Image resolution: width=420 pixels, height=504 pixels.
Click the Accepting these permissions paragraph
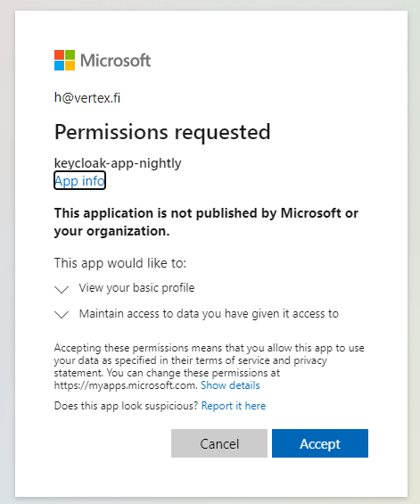click(210, 367)
